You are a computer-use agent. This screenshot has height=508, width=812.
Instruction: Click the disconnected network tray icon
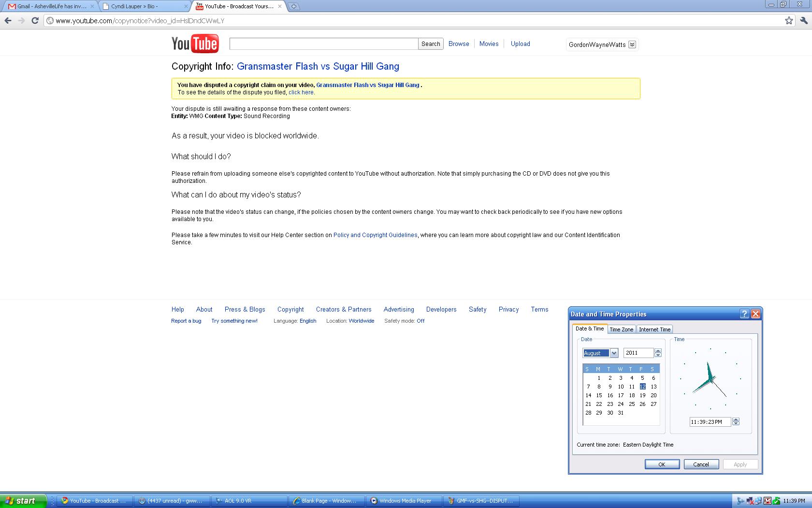[750, 501]
